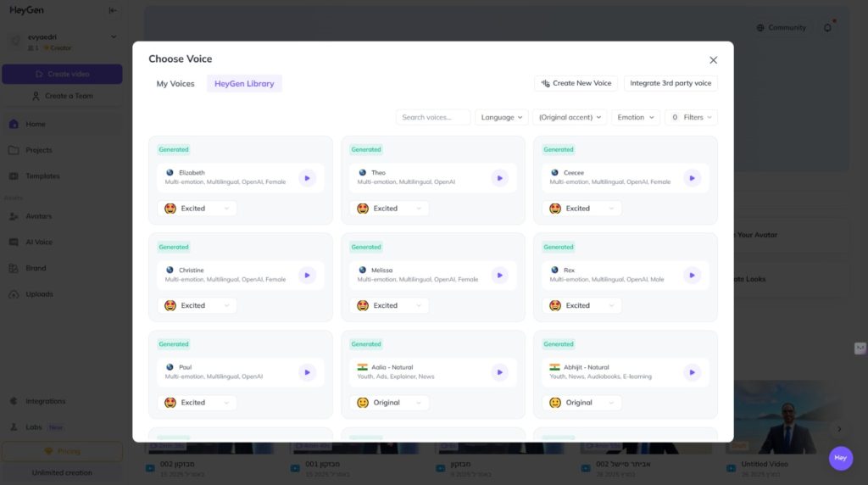Open the Paul emotion dropdown

click(x=197, y=403)
